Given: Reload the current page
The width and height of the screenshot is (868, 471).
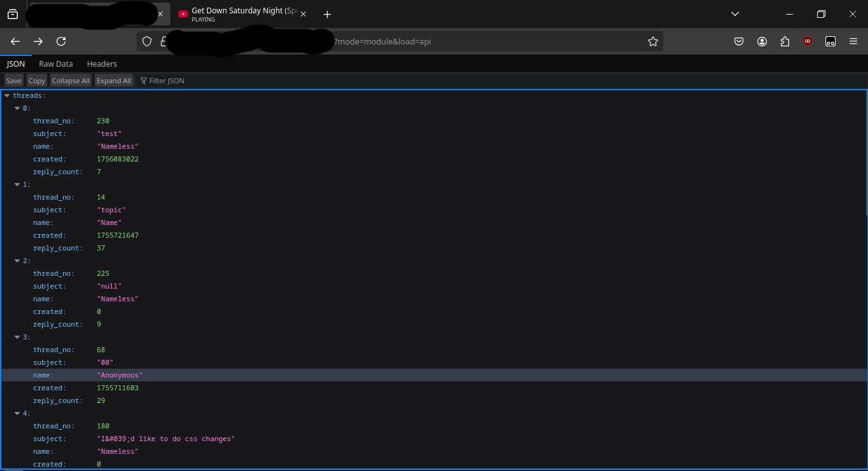Looking at the screenshot, I should [x=61, y=41].
